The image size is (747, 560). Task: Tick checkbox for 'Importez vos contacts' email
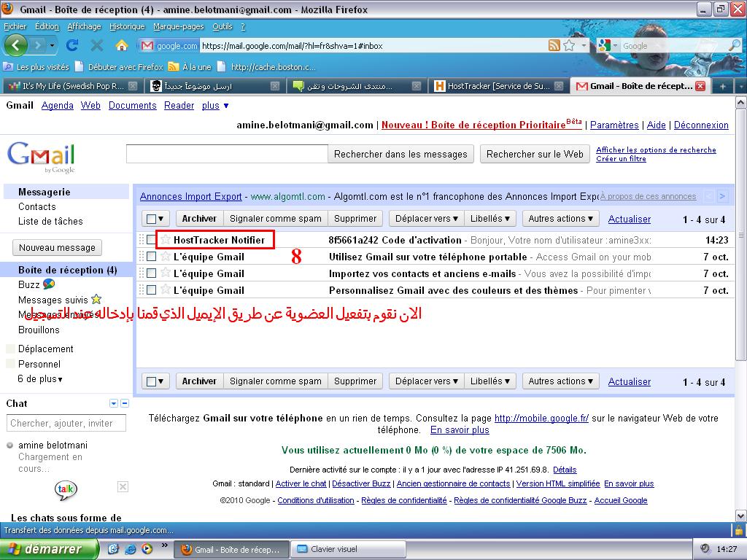click(x=152, y=273)
